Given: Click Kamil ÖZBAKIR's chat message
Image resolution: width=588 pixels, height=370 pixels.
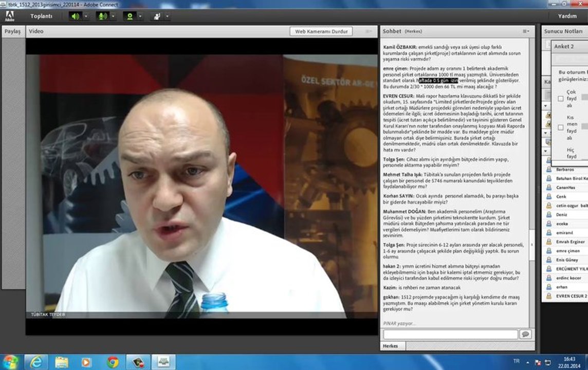Looking at the screenshot, I should [x=452, y=53].
